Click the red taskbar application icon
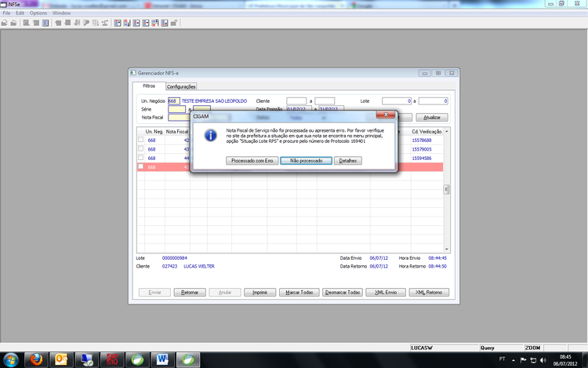Screen dimensions: 588x368 coord(112,359)
